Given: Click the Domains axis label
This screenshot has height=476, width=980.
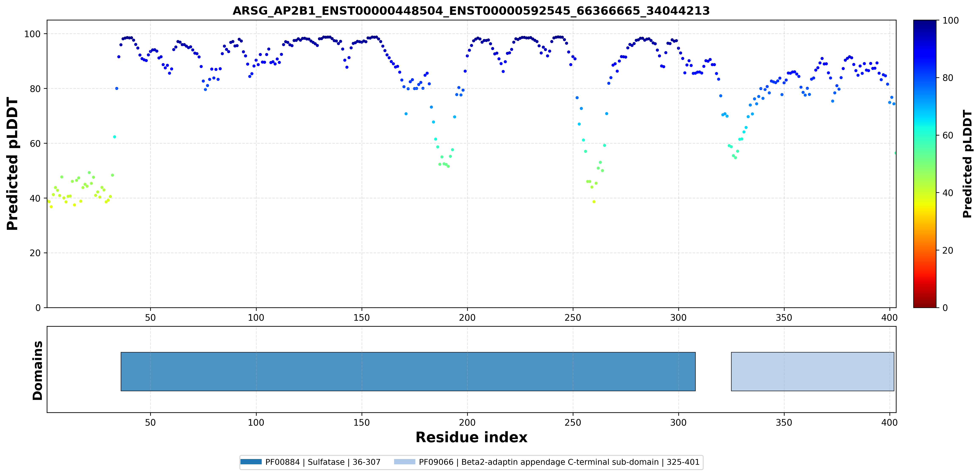Looking at the screenshot, I should 37,370.
